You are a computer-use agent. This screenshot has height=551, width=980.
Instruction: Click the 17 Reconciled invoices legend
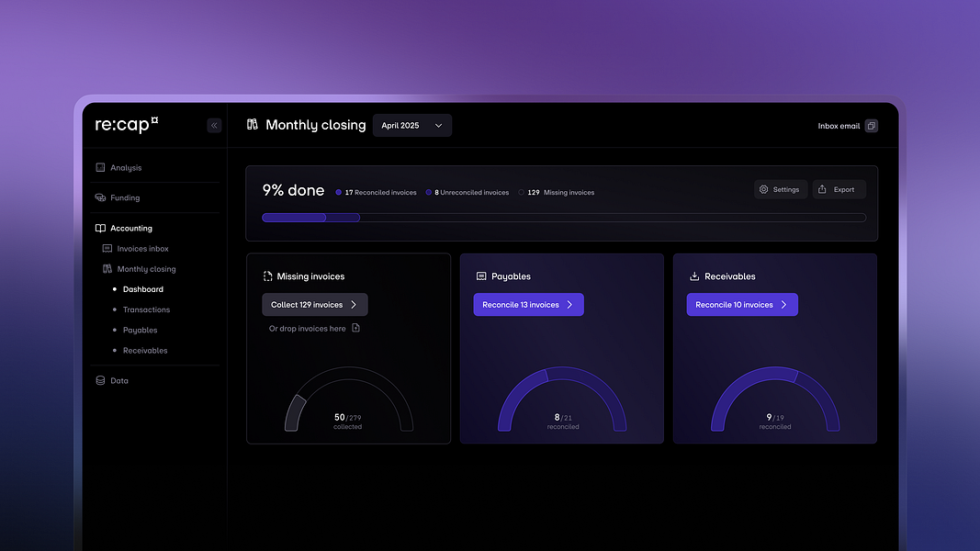(377, 193)
